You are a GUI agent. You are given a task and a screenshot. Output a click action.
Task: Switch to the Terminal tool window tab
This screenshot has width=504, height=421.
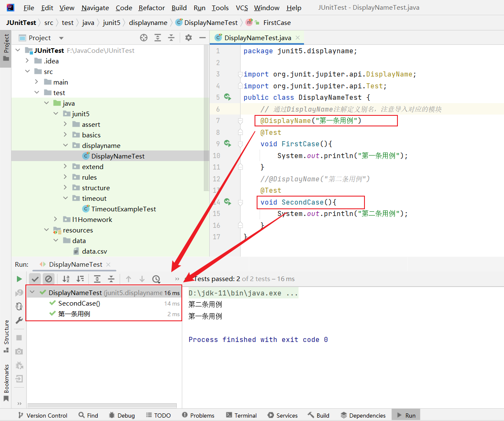point(241,415)
